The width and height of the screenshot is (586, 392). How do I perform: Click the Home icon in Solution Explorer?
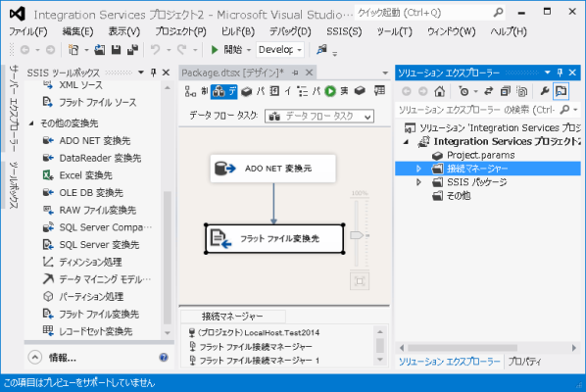pyautogui.click(x=439, y=91)
